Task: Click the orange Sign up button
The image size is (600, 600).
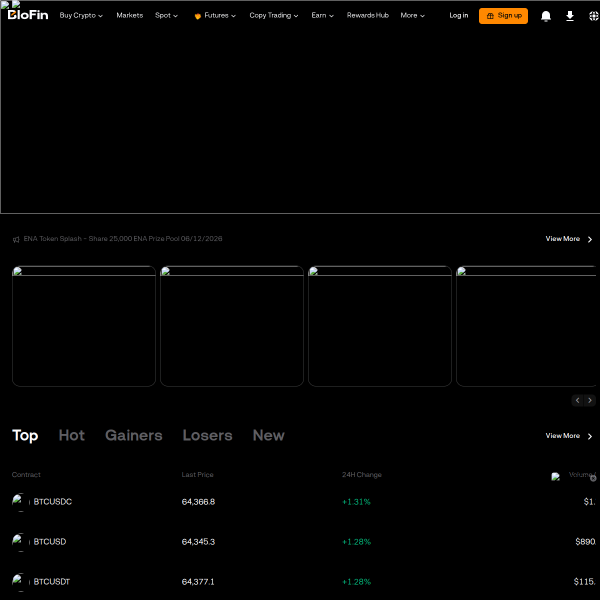Action: 503,16
